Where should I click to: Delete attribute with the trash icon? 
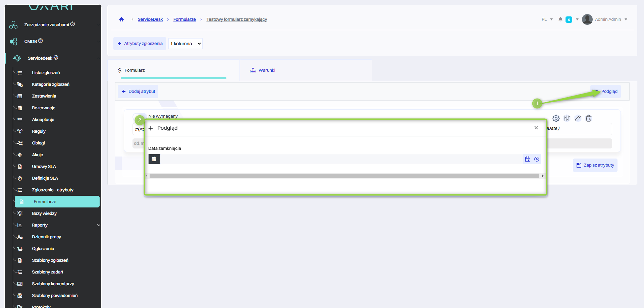click(x=589, y=118)
